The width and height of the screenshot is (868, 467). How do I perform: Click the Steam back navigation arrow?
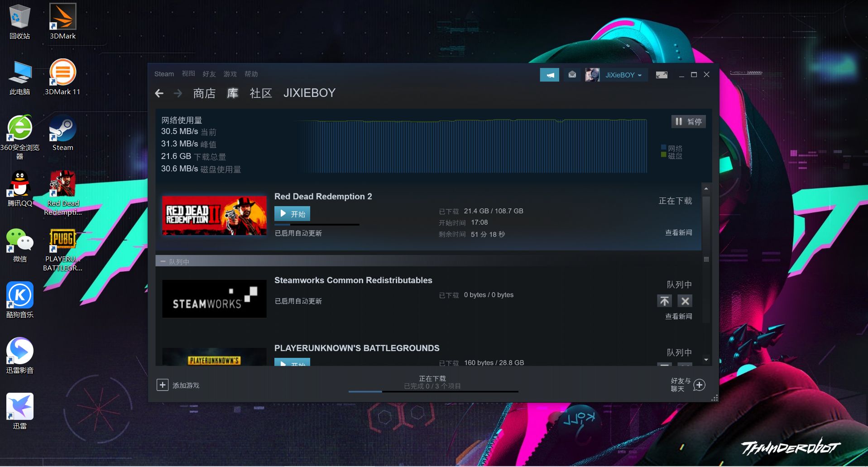click(x=159, y=93)
